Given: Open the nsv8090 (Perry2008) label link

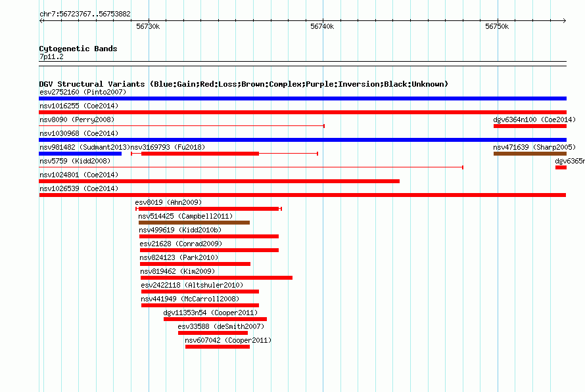Looking at the screenshot, I should 77,120.
